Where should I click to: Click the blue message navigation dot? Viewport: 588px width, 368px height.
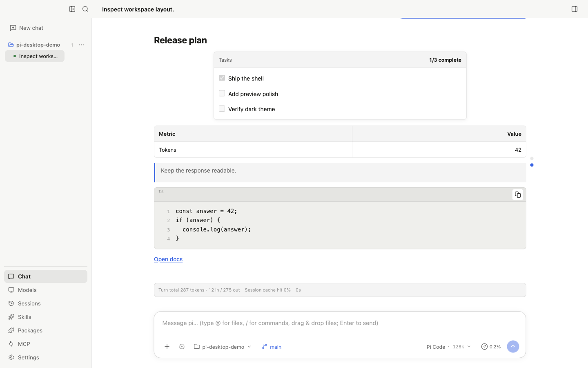(x=532, y=165)
